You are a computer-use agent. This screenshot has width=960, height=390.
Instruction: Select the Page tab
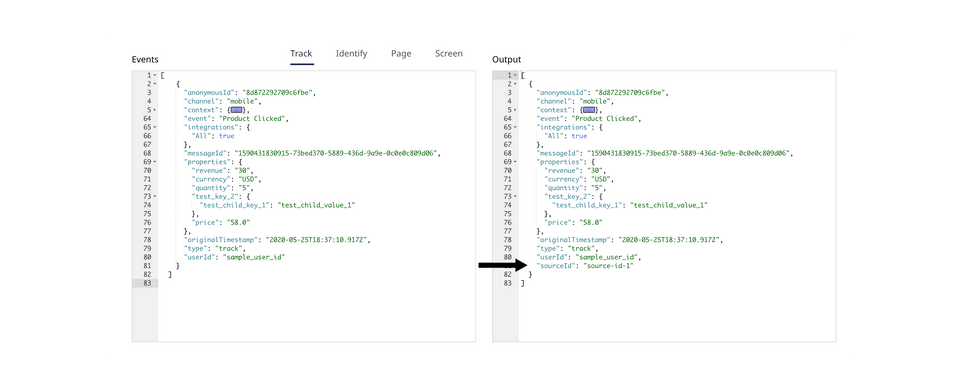tap(401, 53)
